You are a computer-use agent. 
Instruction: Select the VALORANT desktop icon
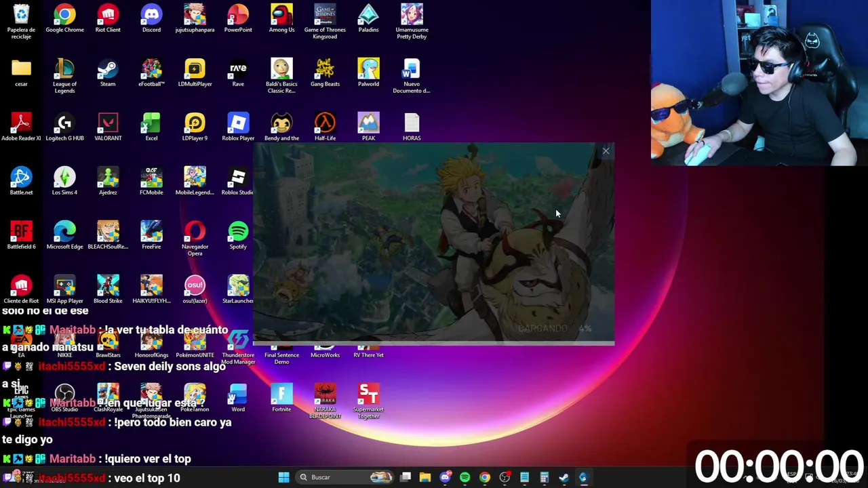click(108, 127)
